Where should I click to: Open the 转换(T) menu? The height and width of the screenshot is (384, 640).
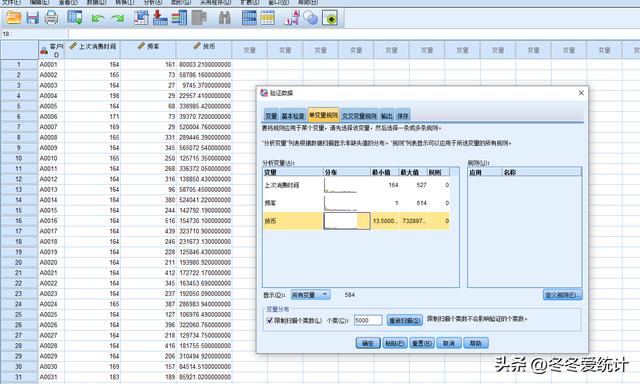(x=124, y=2)
